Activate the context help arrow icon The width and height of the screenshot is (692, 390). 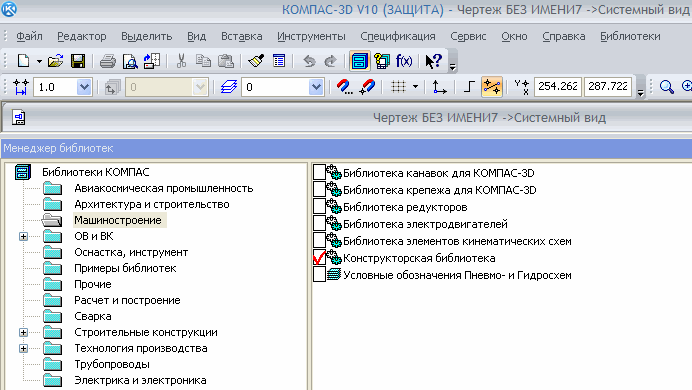pos(433,61)
